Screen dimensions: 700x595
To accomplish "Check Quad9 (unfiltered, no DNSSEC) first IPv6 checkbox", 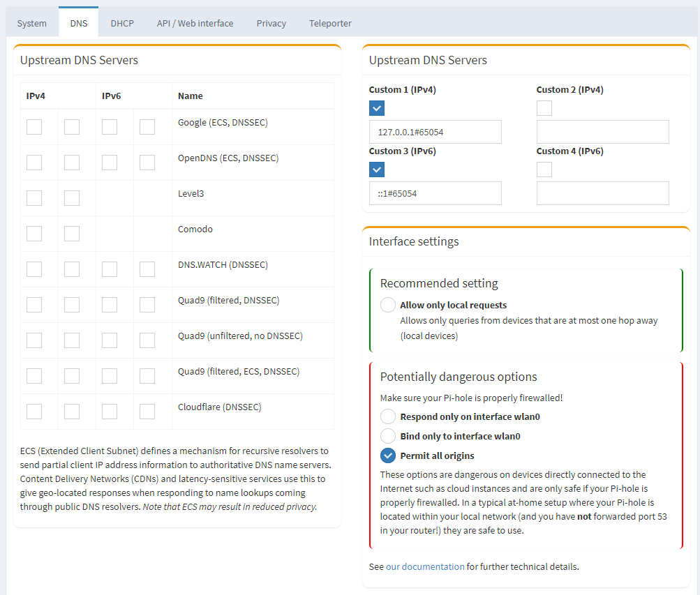I will coord(110,340).
